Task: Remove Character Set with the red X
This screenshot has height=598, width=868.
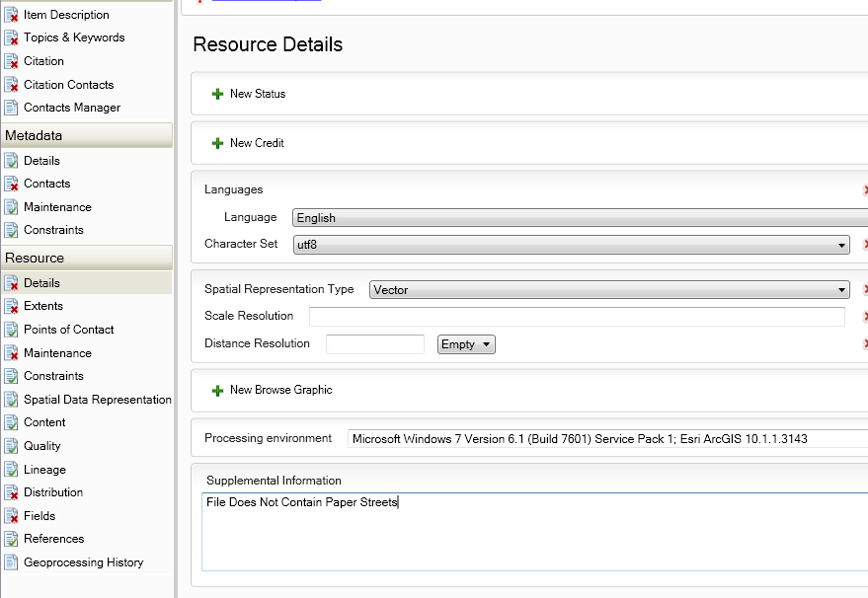Action: pyautogui.click(x=865, y=244)
